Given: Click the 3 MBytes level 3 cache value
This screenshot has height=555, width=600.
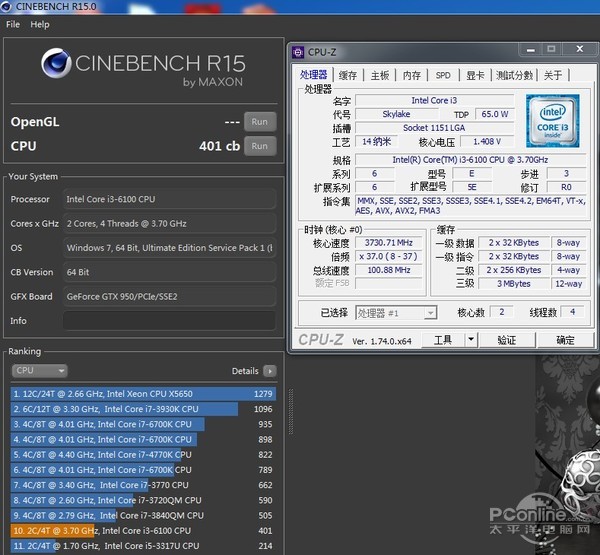Looking at the screenshot, I should tap(514, 284).
